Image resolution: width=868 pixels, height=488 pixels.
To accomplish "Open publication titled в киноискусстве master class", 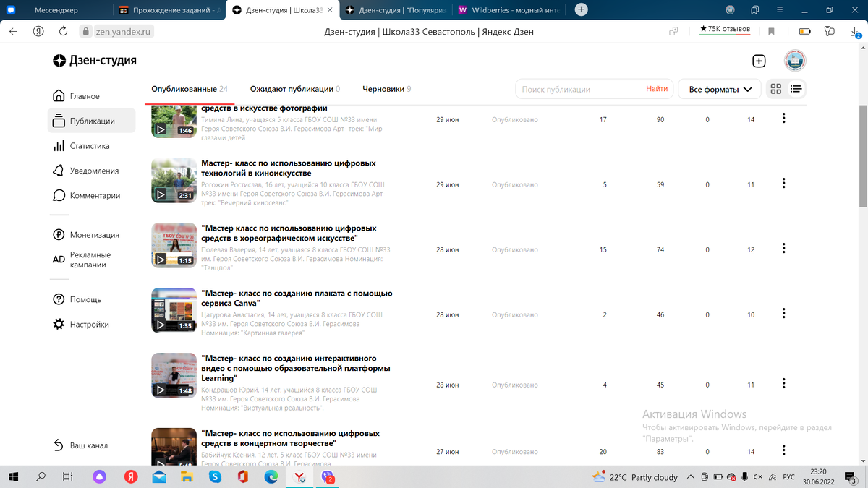I will (x=289, y=168).
